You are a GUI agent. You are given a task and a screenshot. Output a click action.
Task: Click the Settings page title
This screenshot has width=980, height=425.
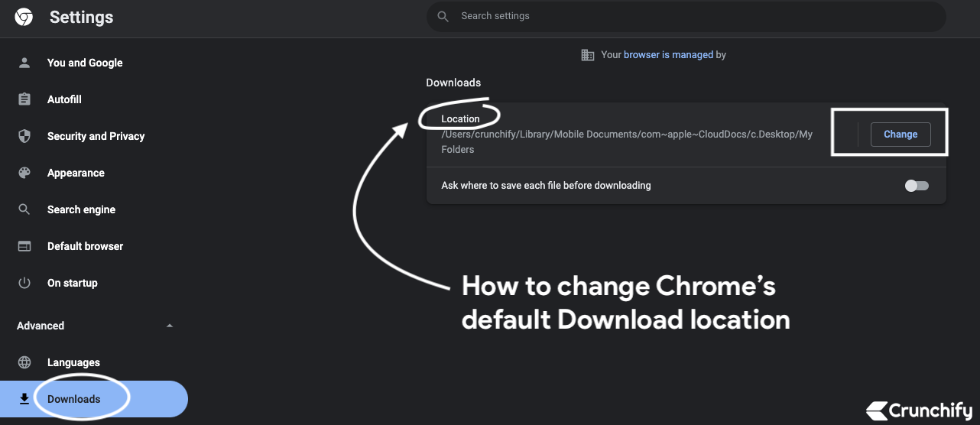(81, 17)
